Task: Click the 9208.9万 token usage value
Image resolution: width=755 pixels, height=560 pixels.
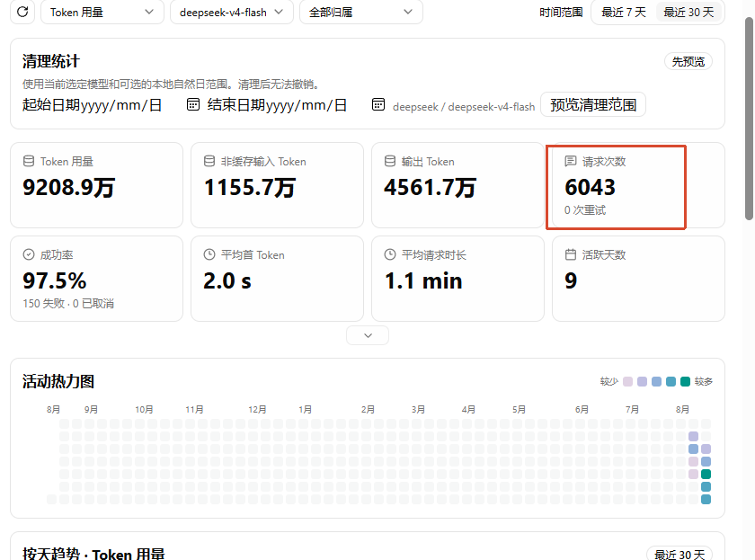Action: [69, 187]
